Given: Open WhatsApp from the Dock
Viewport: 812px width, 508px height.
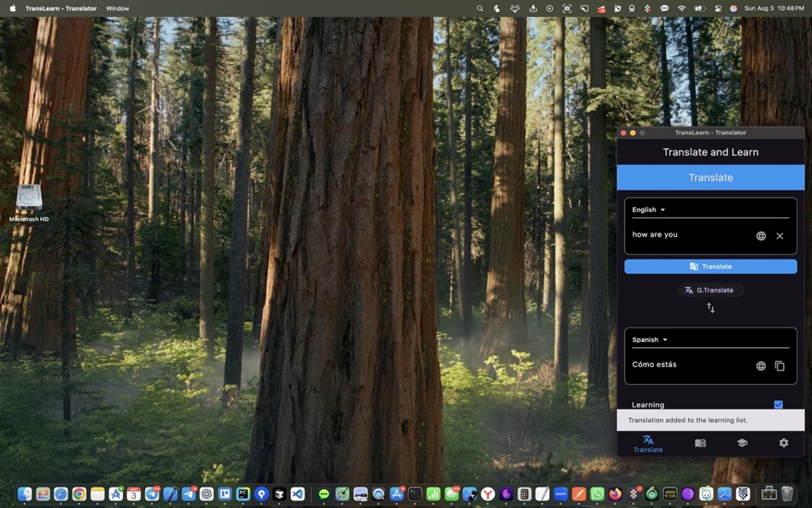Looking at the screenshot, I should [x=597, y=494].
